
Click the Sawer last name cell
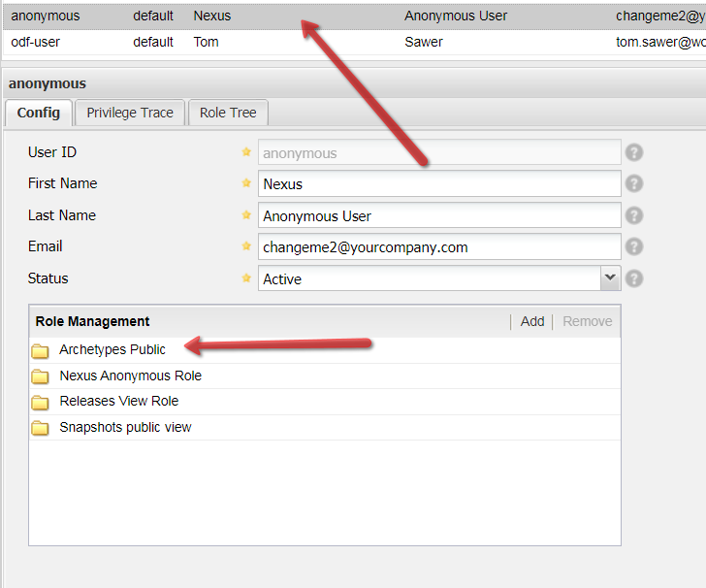(x=424, y=42)
